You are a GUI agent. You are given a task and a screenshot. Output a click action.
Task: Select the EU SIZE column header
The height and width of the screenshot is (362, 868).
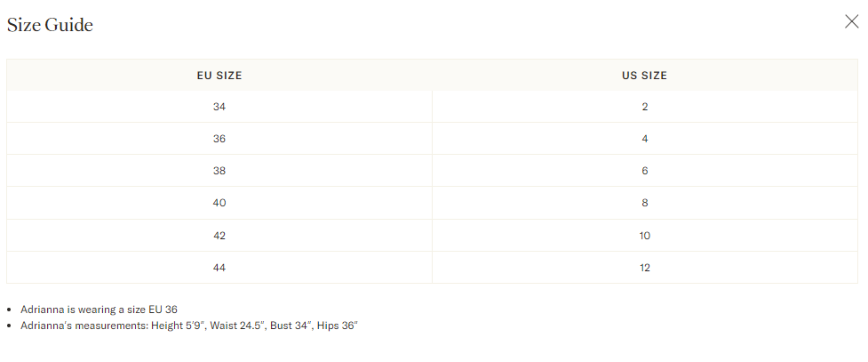[219, 76]
